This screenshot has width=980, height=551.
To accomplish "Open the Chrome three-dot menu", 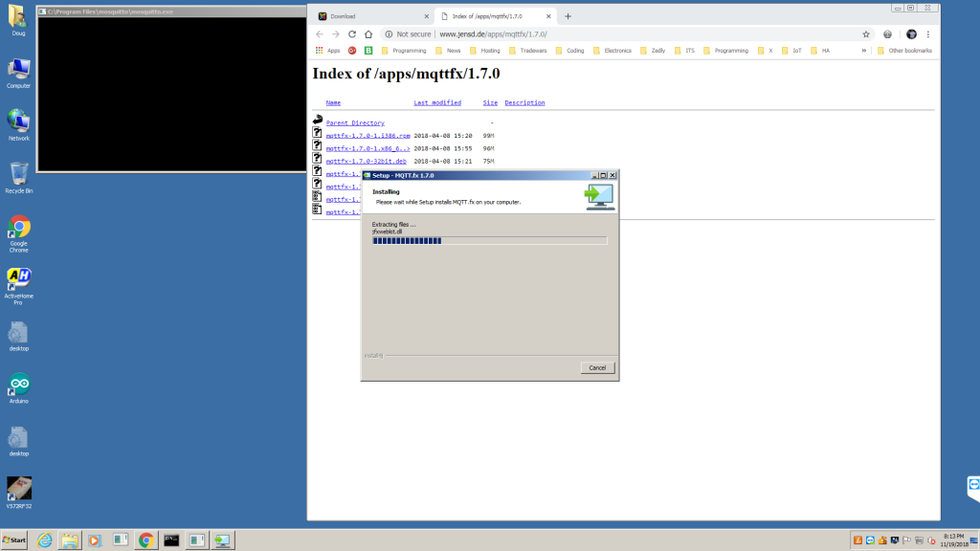I will [928, 34].
